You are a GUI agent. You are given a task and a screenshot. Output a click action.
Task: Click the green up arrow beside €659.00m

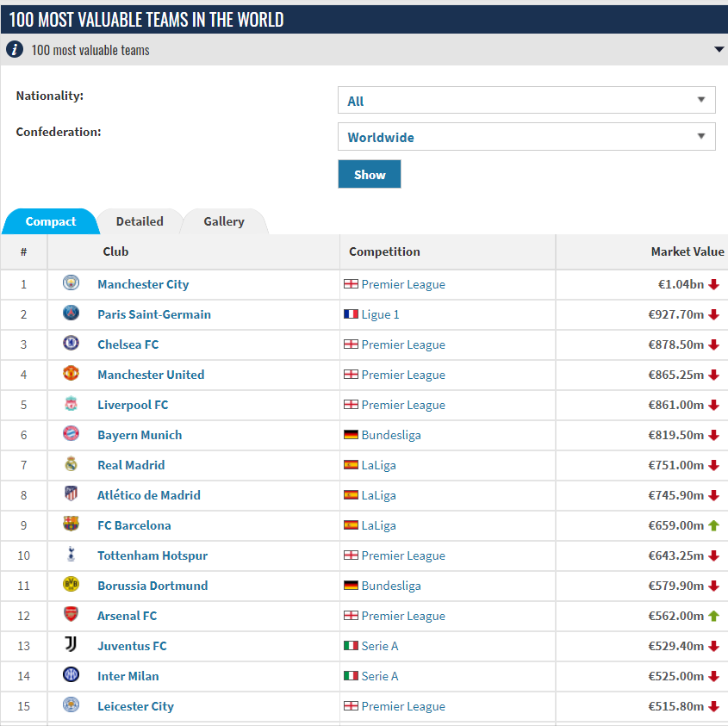point(714,525)
